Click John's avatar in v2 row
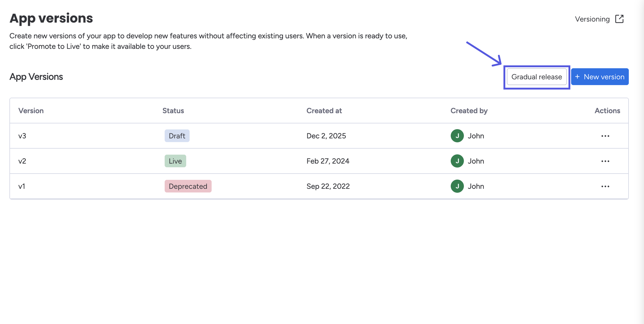Image resolution: width=644 pixels, height=324 pixels. [x=457, y=161]
